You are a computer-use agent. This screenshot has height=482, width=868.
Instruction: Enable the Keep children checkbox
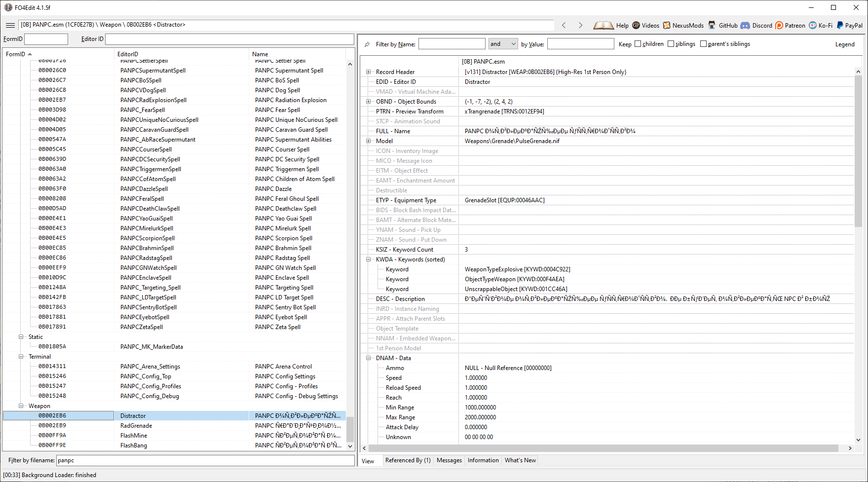point(638,44)
